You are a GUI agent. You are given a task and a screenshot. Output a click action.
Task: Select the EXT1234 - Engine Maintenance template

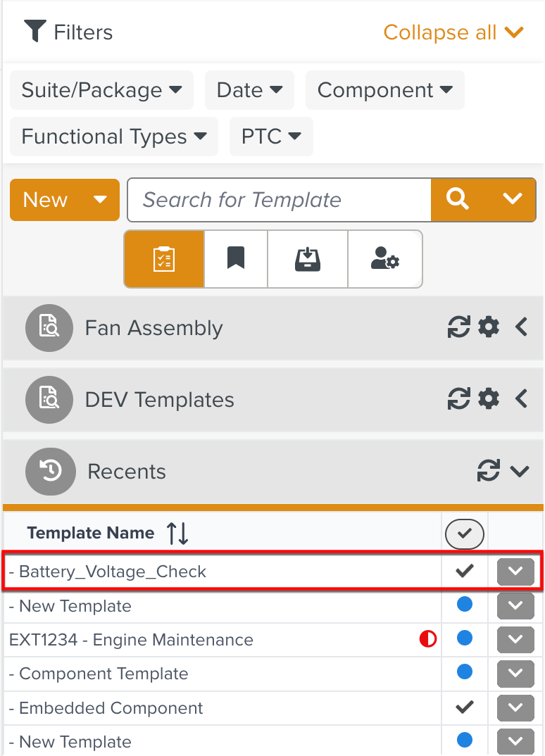click(x=132, y=640)
